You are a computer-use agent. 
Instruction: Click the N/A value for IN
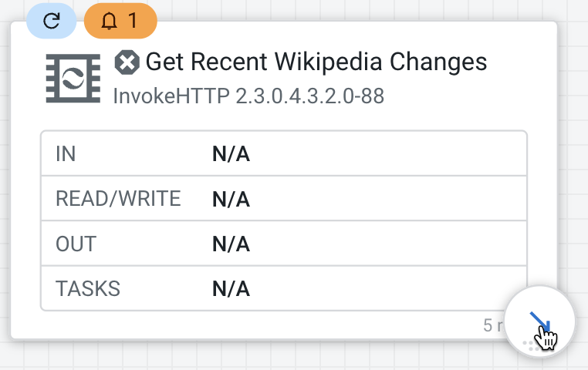[231, 155]
